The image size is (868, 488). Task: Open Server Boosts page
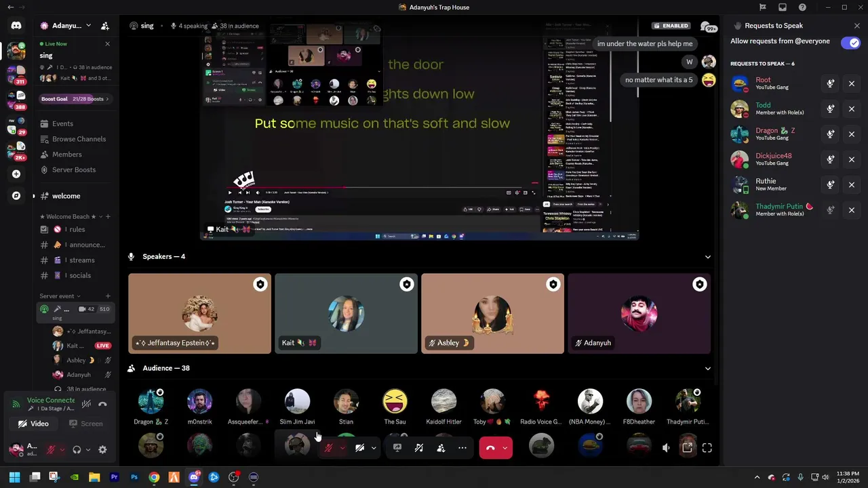click(x=75, y=170)
